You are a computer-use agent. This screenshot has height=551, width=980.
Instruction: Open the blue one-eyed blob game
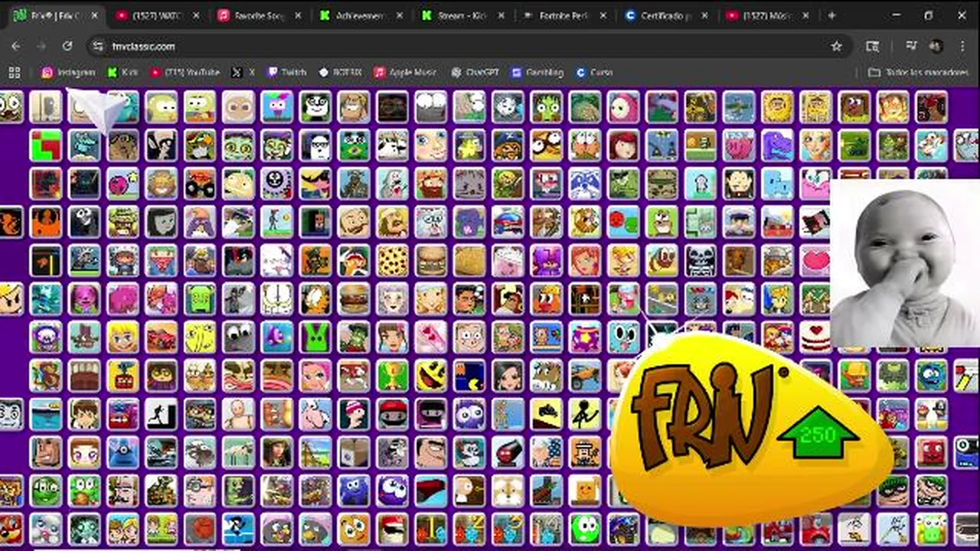(123, 452)
